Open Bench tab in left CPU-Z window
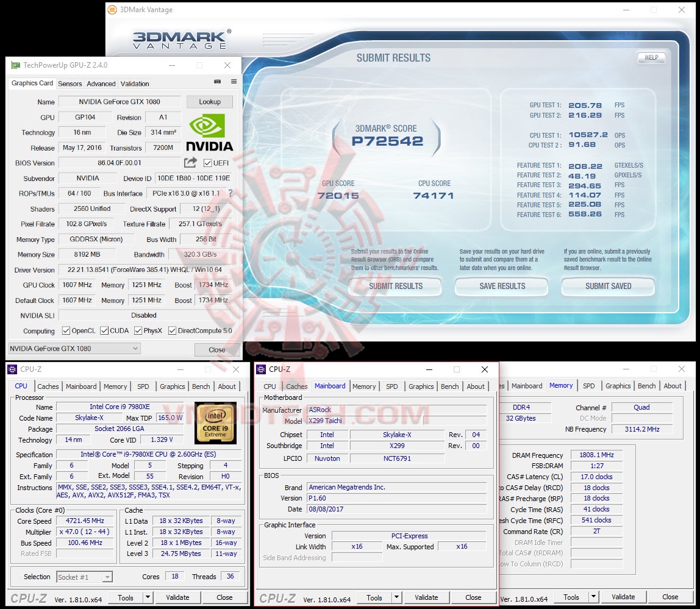 (201, 386)
